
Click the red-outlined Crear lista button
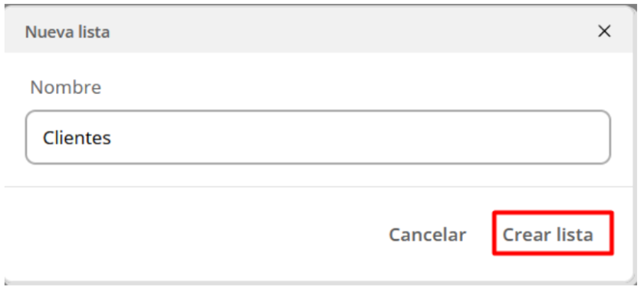(553, 233)
